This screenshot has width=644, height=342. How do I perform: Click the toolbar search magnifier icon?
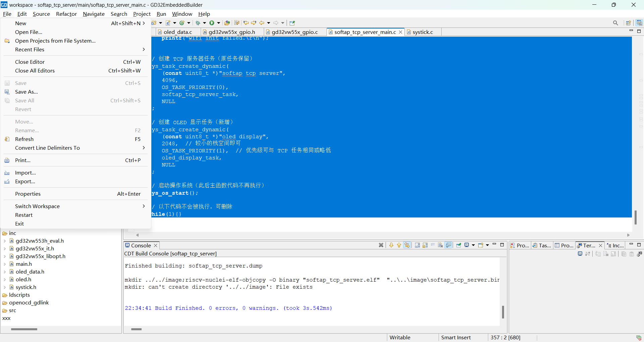[615, 23]
